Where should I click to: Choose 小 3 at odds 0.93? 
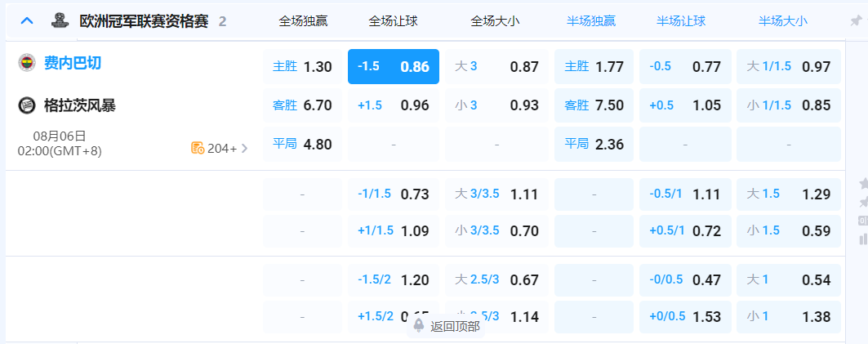pyautogui.click(x=496, y=105)
